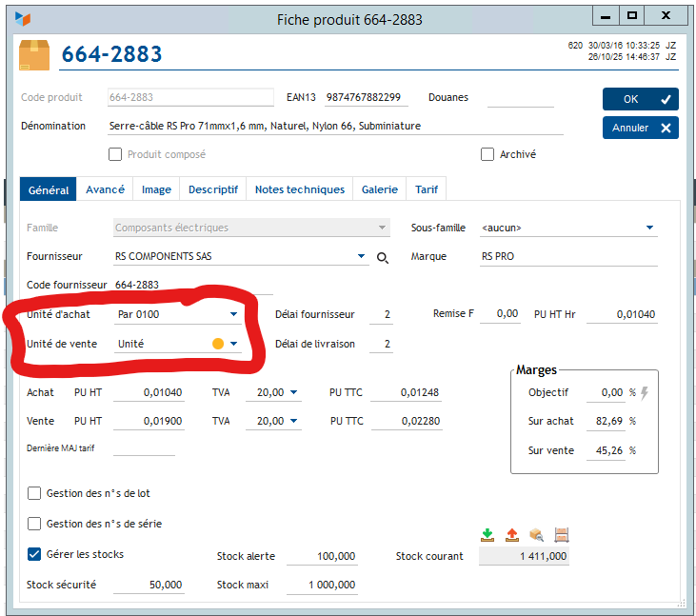The image size is (696, 616).
Task: Open the stock search box icon
Action: click(537, 534)
